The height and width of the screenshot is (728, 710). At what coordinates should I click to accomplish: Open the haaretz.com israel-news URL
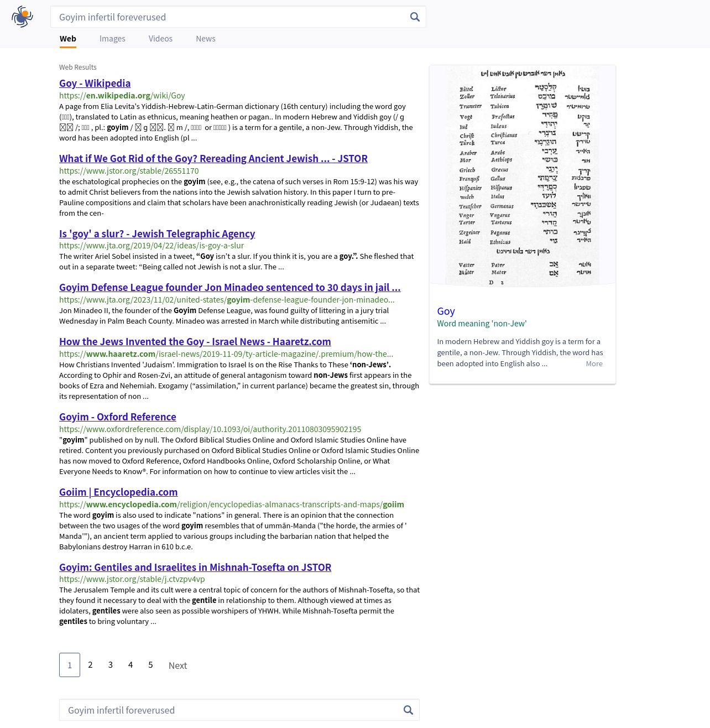click(x=226, y=354)
